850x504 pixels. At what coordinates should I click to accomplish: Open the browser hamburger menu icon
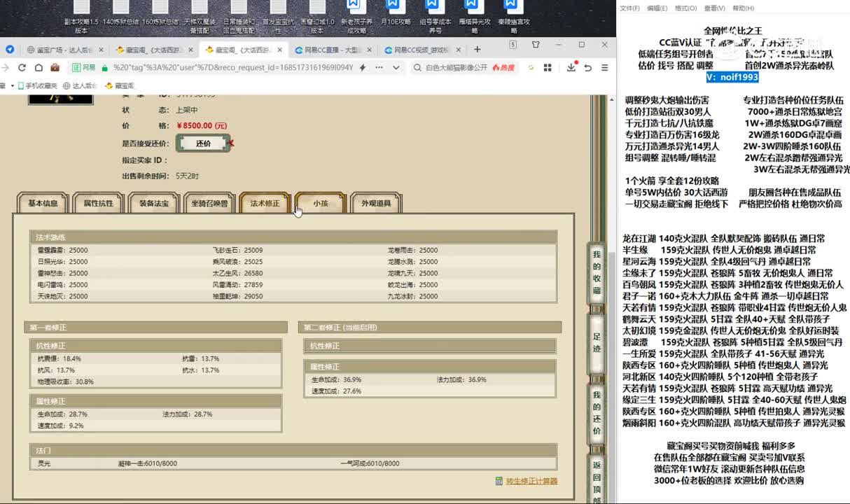pos(604,68)
